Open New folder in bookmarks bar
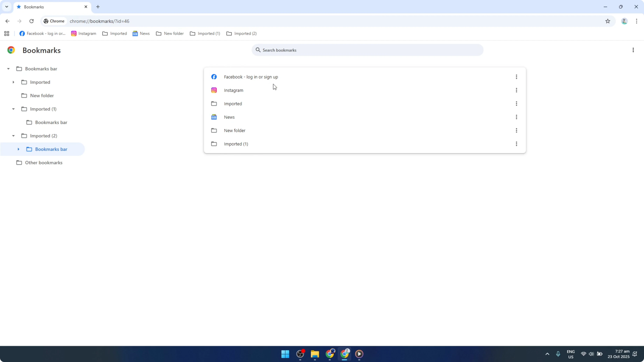This screenshot has width=644, height=362. tap(170, 33)
